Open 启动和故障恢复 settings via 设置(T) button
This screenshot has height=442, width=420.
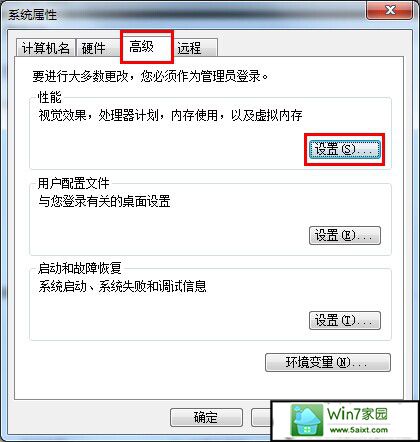click(x=345, y=321)
